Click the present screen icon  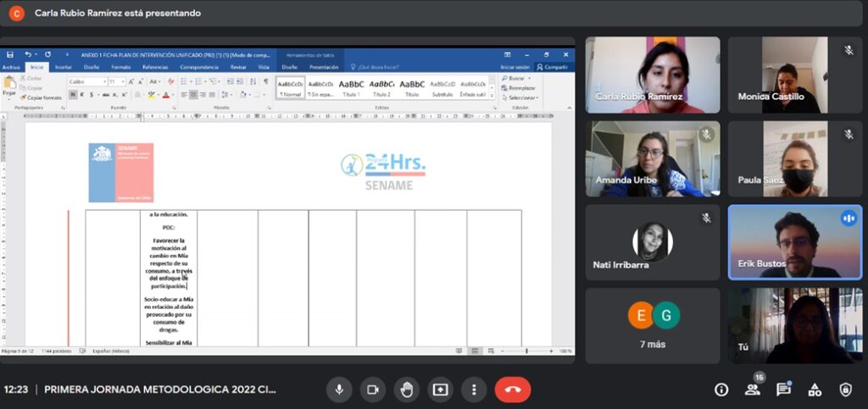point(440,390)
